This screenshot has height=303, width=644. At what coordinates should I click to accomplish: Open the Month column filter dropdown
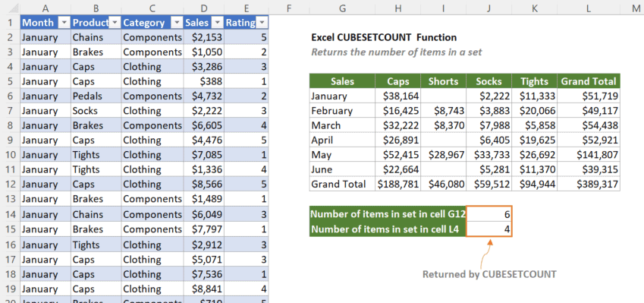coord(64,23)
